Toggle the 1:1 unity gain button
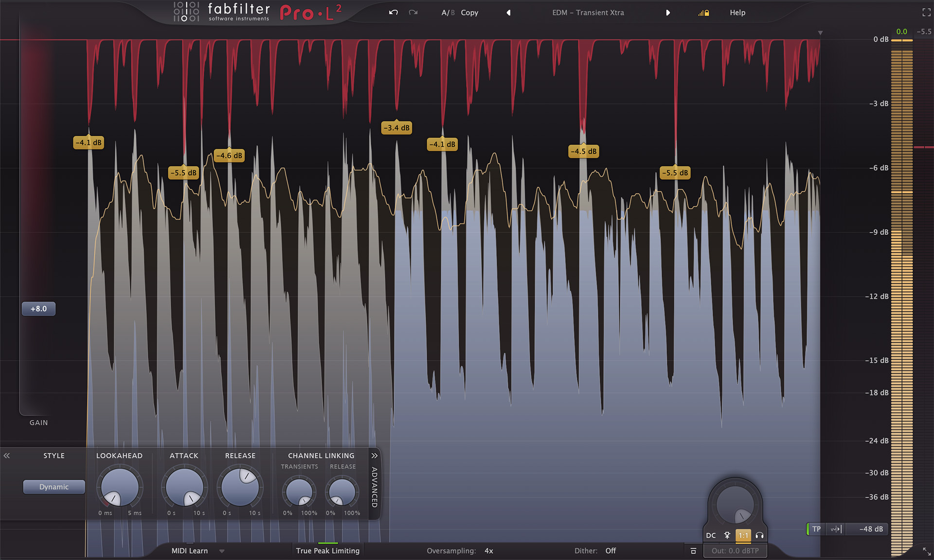934x560 pixels. point(743,535)
